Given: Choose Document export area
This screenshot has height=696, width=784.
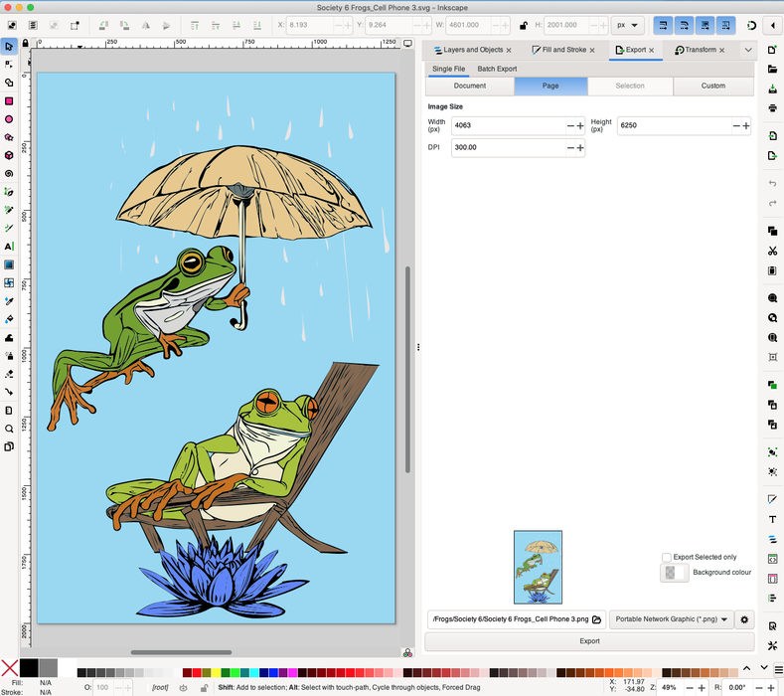Looking at the screenshot, I should pyautogui.click(x=469, y=87).
